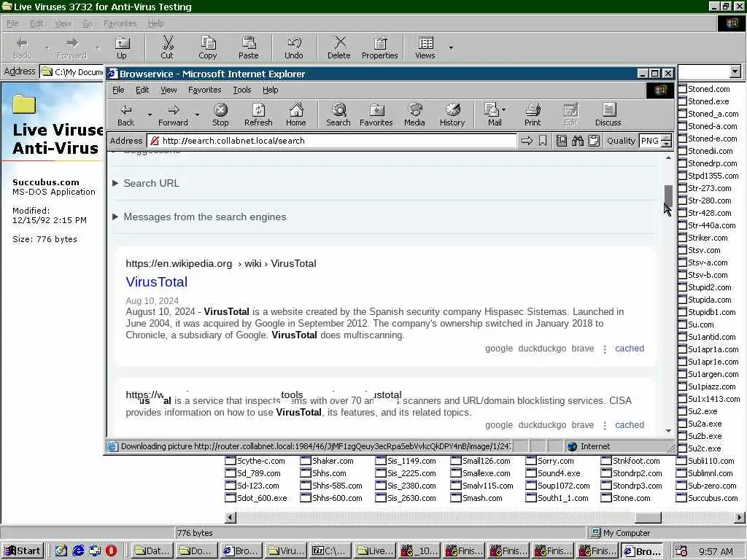Click the Browservice vertical scrollbar thumb
Image resolution: width=747 pixels, height=560 pixels.
point(668,195)
